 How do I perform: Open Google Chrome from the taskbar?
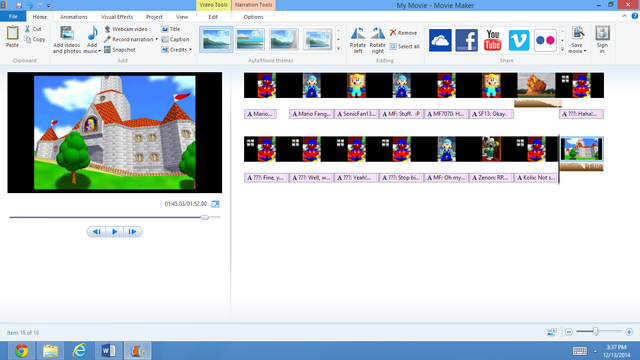point(22,351)
